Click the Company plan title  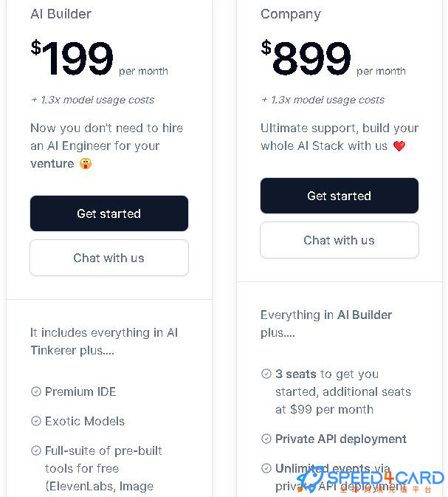click(x=291, y=14)
